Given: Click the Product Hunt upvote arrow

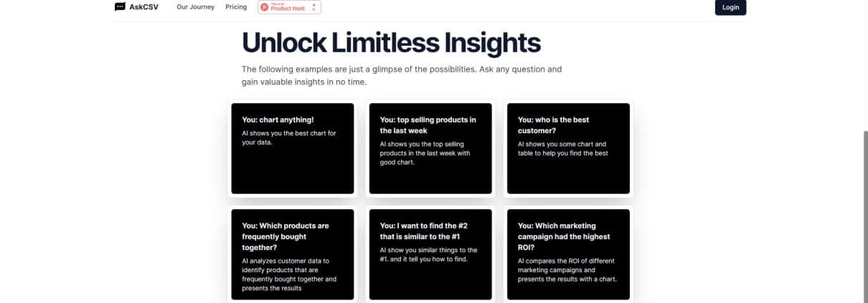Looking at the screenshot, I should [x=313, y=6].
